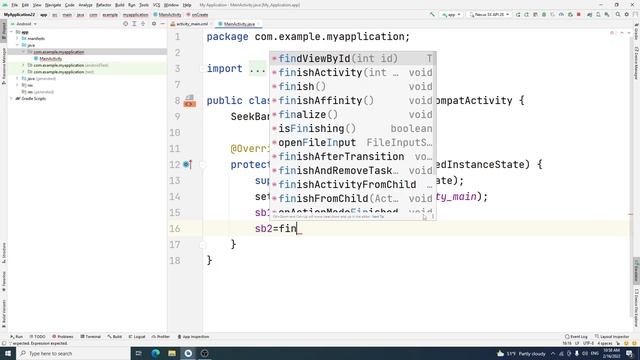This screenshot has width=640, height=360.
Task: Open File Explorer from taskbar
Action: [172, 353]
